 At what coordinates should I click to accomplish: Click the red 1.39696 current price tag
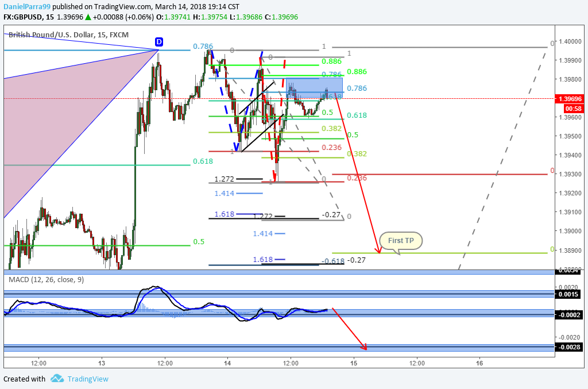pyautogui.click(x=570, y=99)
